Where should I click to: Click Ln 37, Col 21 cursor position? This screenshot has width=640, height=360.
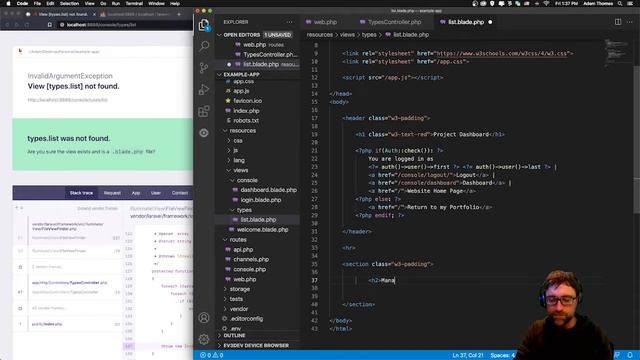pyautogui.click(x=468, y=355)
